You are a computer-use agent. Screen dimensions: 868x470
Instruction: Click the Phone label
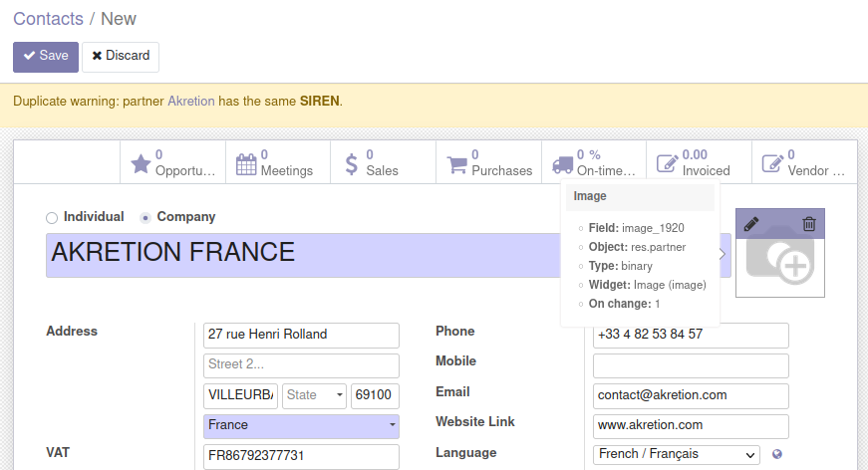tap(455, 332)
